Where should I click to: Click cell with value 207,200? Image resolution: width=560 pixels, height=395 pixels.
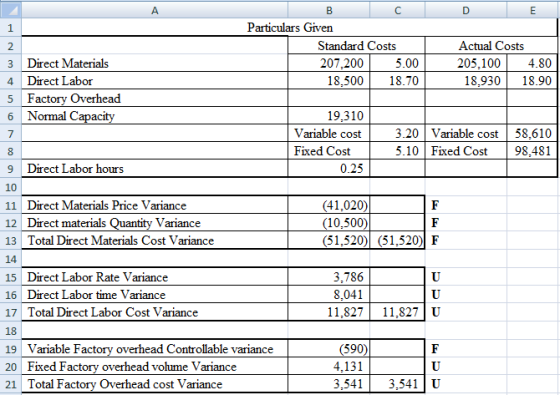329,63
